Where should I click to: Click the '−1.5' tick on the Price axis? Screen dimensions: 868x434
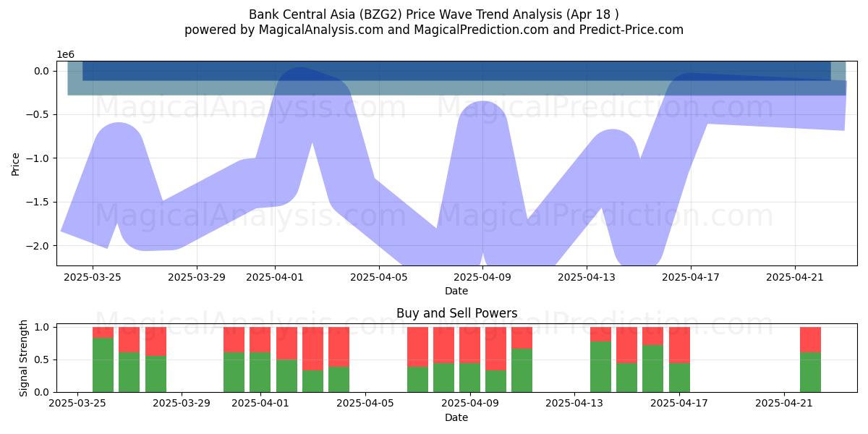37,202
